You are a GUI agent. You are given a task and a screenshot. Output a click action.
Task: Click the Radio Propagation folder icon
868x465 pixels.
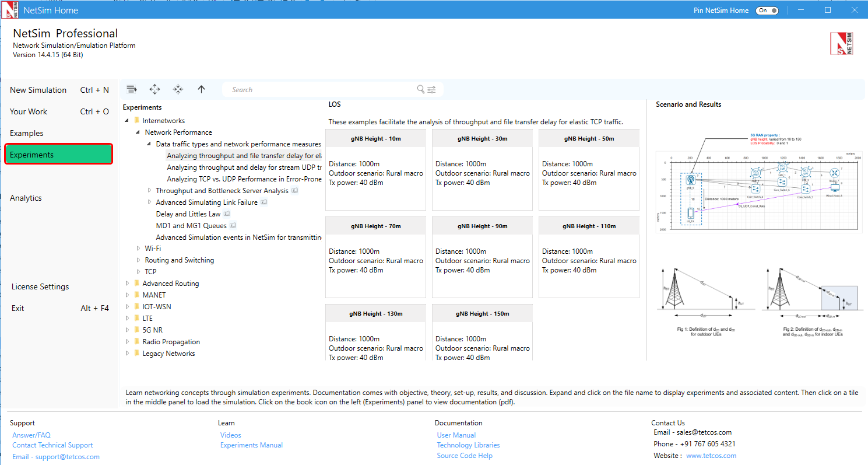point(137,342)
